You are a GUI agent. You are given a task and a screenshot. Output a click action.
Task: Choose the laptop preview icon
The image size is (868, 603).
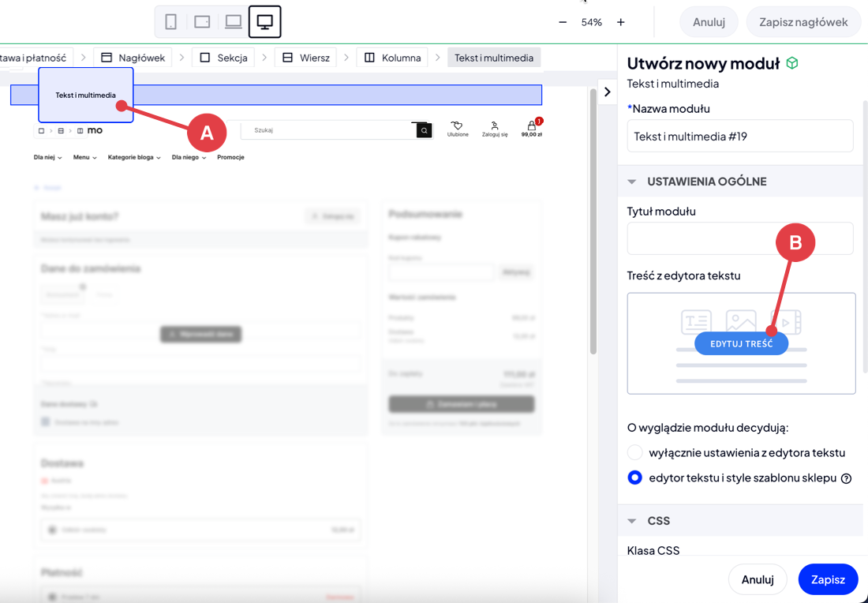point(234,22)
